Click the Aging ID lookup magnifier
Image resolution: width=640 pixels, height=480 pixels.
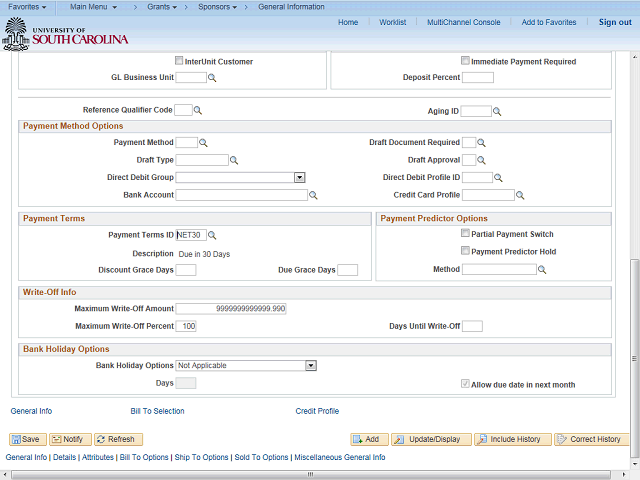496,112
